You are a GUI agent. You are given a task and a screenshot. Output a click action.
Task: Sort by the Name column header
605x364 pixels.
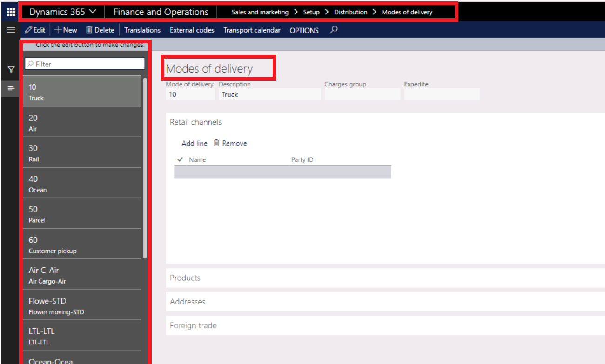(197, 159)
